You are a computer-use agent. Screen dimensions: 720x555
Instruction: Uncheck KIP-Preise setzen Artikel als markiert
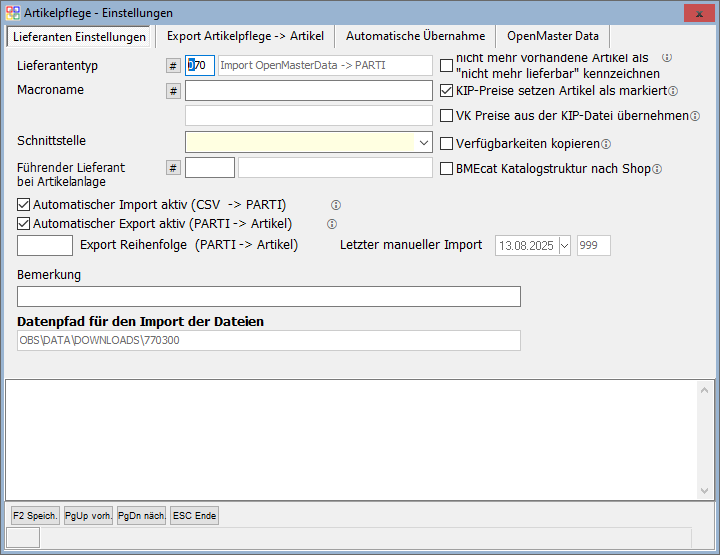click(x=447, y=91)
